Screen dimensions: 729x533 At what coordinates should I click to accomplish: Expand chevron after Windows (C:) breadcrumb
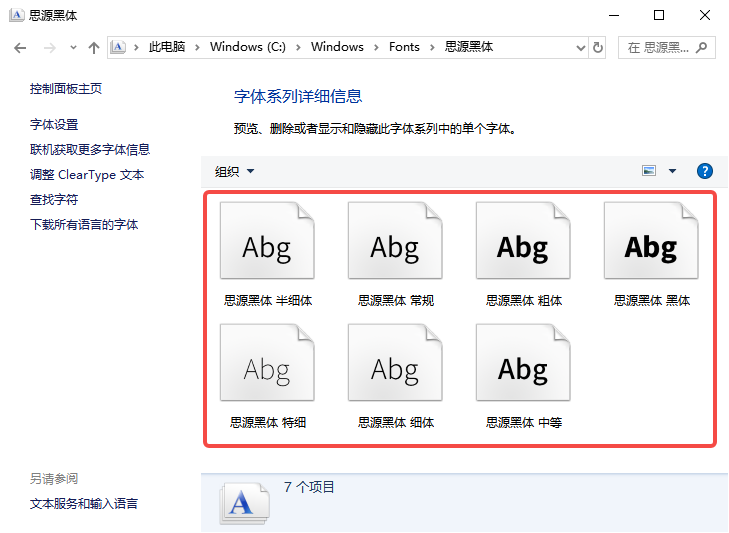point(298,47)
